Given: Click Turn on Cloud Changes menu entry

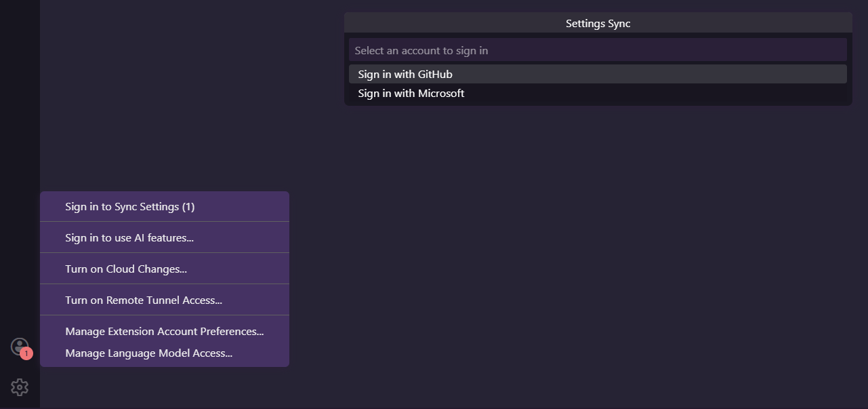Looking at the screenshot, I should (x=126, y=269).
